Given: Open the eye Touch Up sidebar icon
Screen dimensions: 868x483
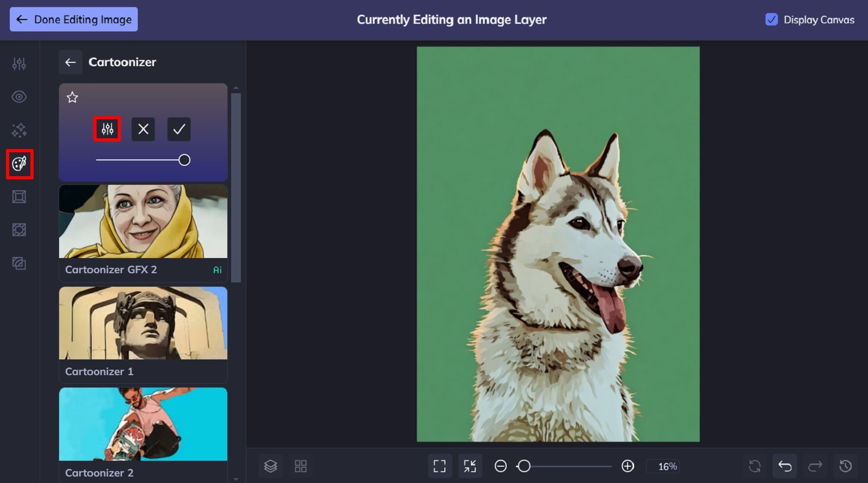Looking at the screenshot, I should (x=20, y=97).
